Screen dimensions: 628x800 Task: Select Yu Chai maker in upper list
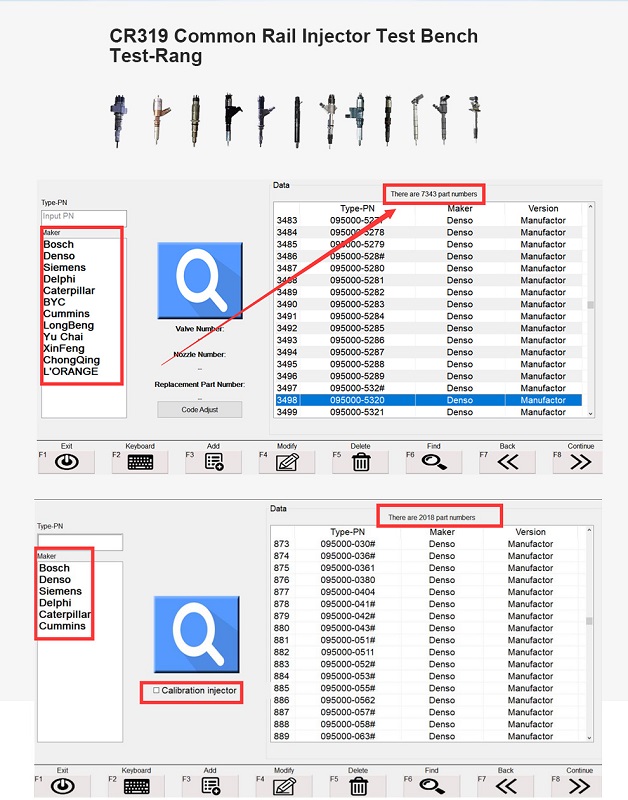[x=63, y=337]
